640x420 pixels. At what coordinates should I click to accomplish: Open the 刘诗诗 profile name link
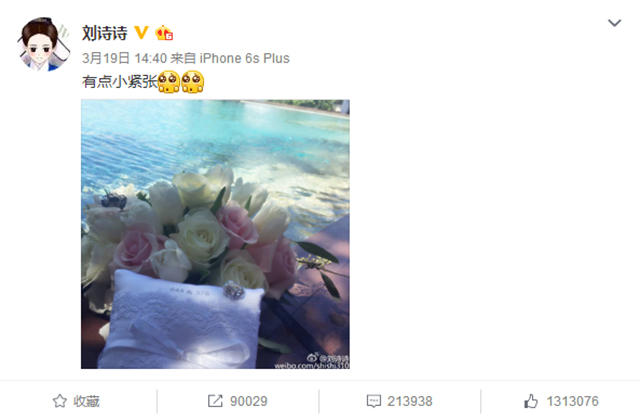(105, 33)
